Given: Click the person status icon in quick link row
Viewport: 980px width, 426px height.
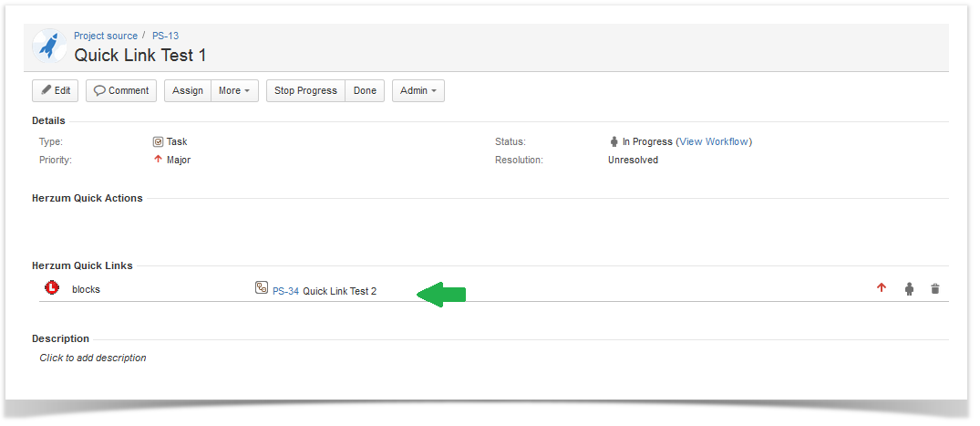Looking at the screenshot, I should click(x=909, y=289).
